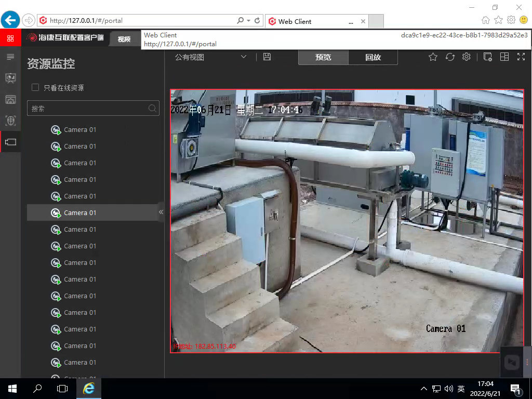Open the window layout grid icon
Screen dimensions: 532x399
[x=504, y=57]
